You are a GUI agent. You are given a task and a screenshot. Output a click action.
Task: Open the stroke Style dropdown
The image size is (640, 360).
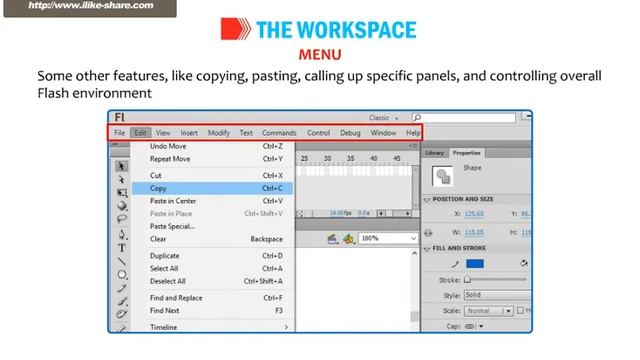(x=498, y=295)
